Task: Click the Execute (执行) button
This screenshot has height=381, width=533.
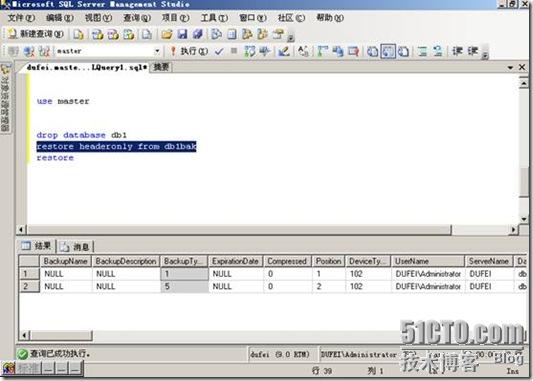Action: click(189, 51)
